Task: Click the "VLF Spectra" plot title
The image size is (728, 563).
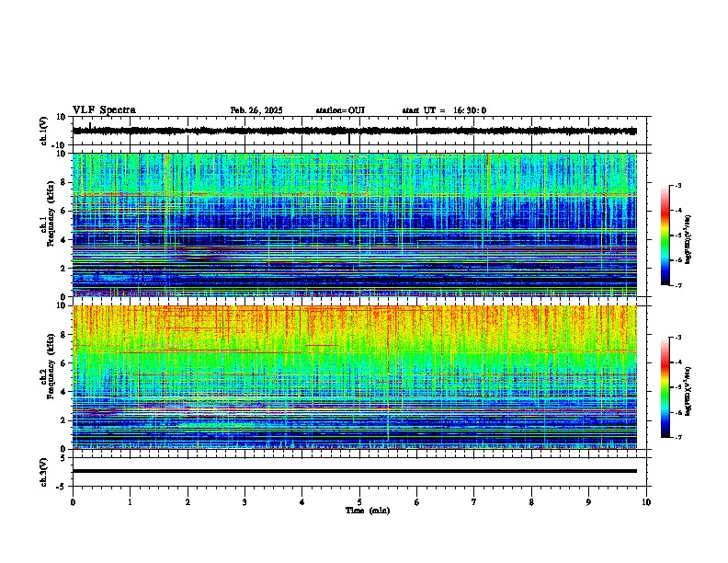Action: coord(104,110)
